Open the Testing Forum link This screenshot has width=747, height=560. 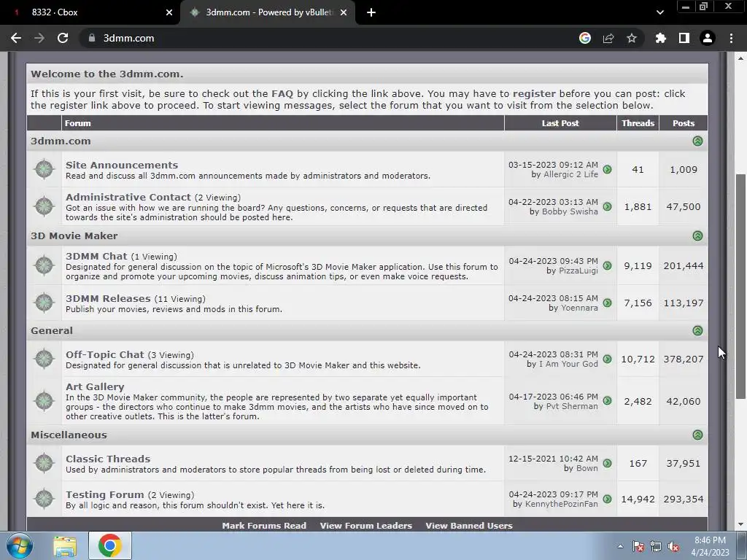(105, 495)
